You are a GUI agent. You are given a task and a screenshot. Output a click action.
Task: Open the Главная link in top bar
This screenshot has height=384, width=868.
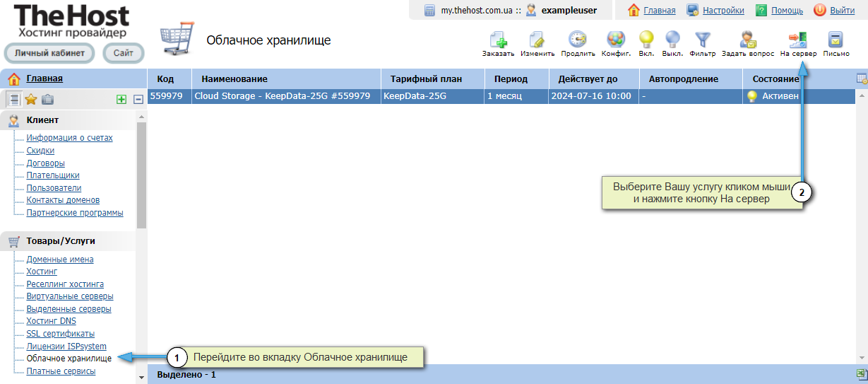click(x=660, y=10)
